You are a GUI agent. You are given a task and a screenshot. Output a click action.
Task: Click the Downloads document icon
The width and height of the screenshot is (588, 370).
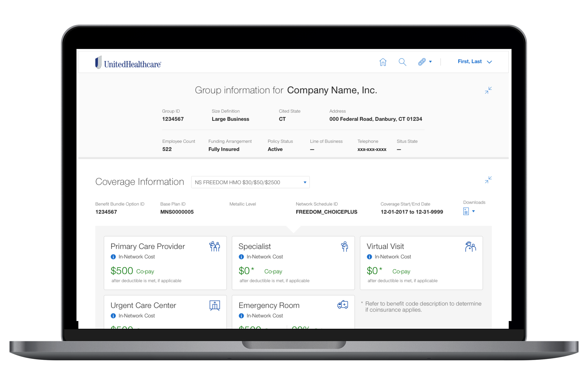click(466, 211)
